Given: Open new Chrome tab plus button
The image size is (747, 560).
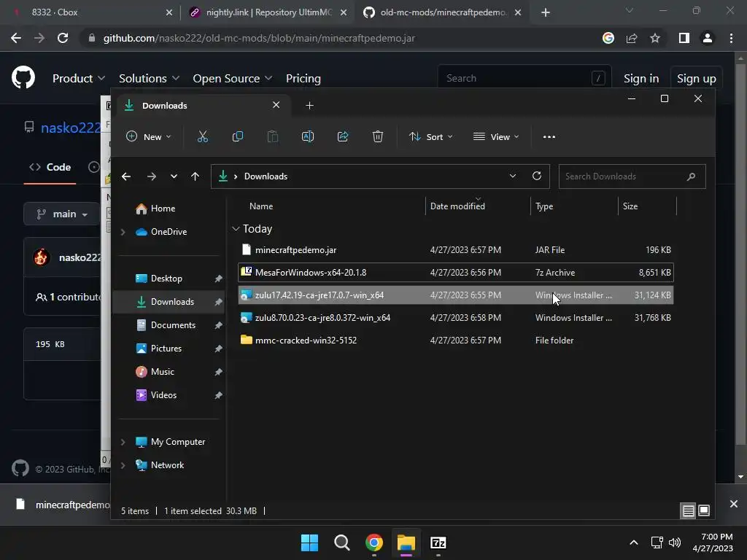Looking at the screenshot, I should [546, 12].
